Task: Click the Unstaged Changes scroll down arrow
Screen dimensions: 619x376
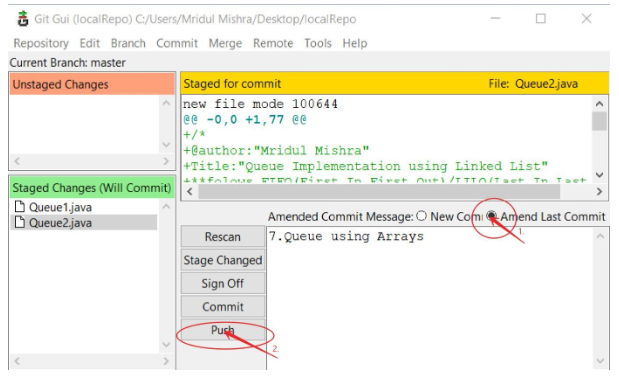Action: click(x=166, y=145)
